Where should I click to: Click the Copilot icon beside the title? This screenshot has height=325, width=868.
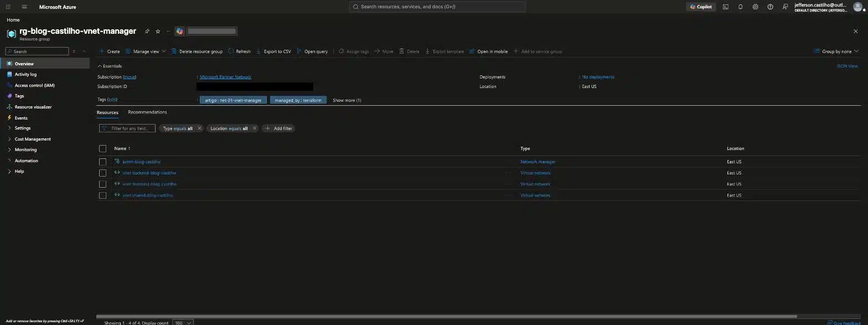(179, 32)
